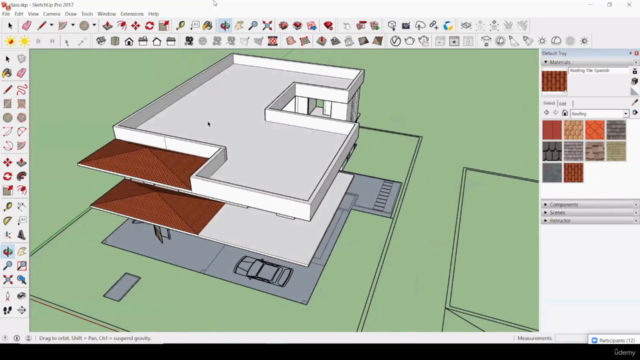
Task: Open the Camera menu
Action: point(51,14)
